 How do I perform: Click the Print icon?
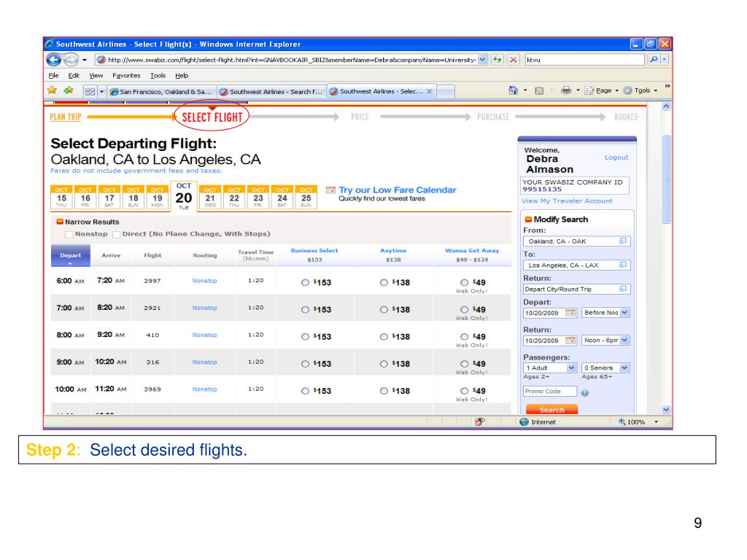[566, 90]
